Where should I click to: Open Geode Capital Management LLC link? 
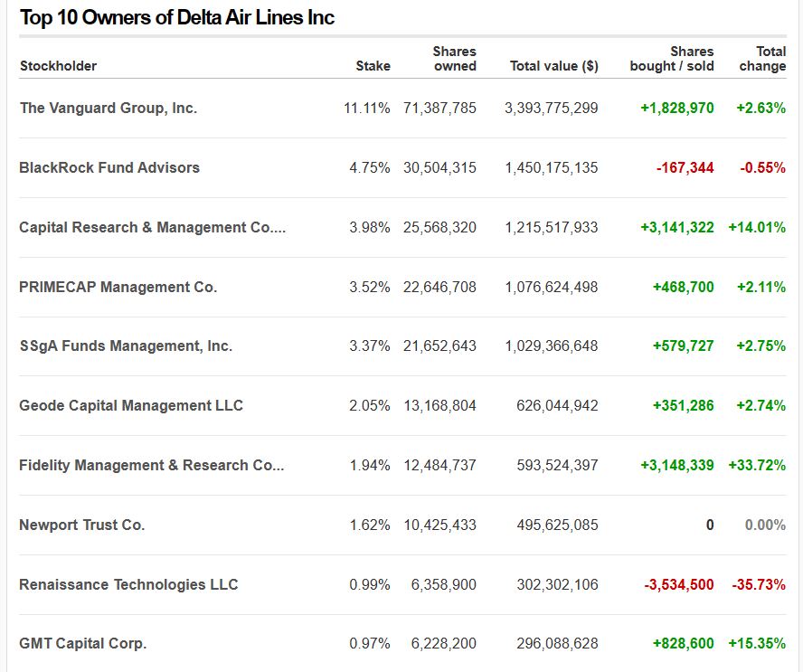point(131,406)
